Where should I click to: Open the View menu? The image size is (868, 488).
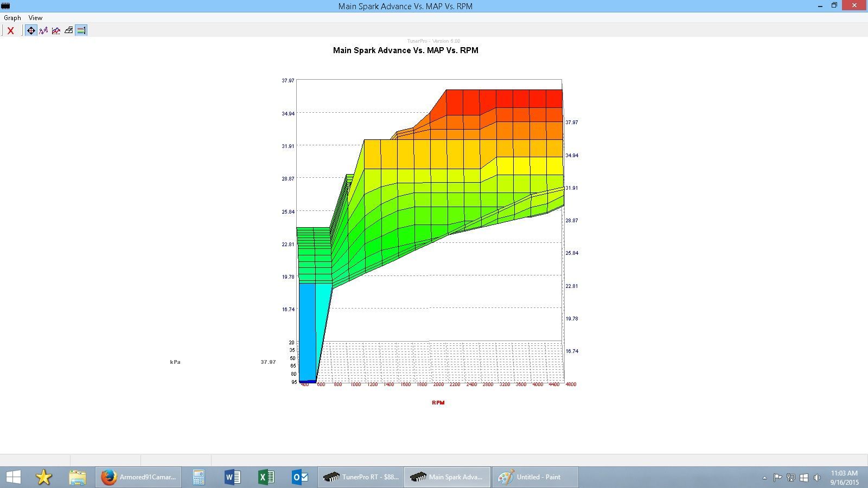(x=35, y=18)
